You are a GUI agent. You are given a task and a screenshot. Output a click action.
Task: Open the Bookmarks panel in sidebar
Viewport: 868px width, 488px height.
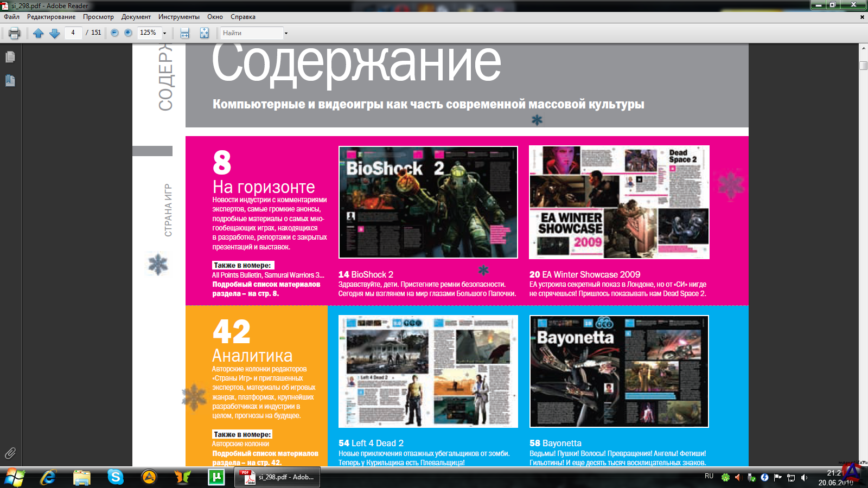pyautogui.click(x=10, y=81)
